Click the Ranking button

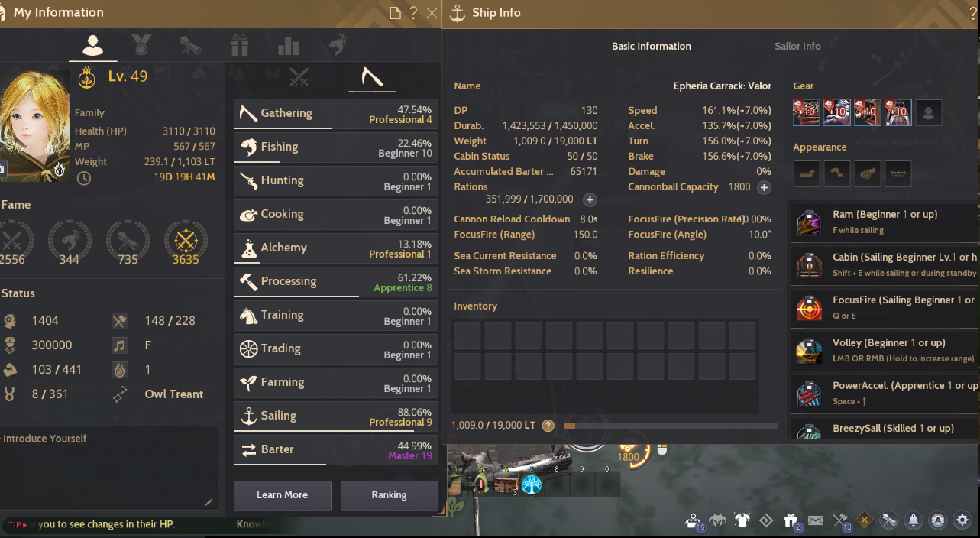[389, 495]
